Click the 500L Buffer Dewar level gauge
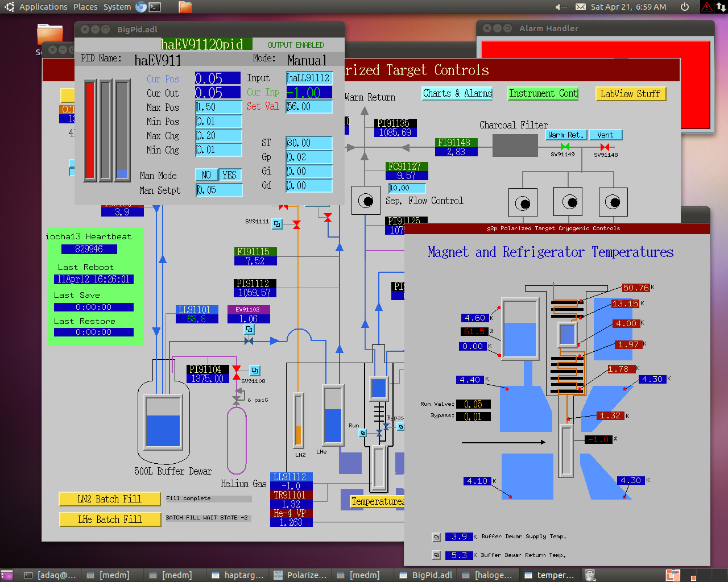This screenshot has height=582, width=728. click(x=163, y=422)
